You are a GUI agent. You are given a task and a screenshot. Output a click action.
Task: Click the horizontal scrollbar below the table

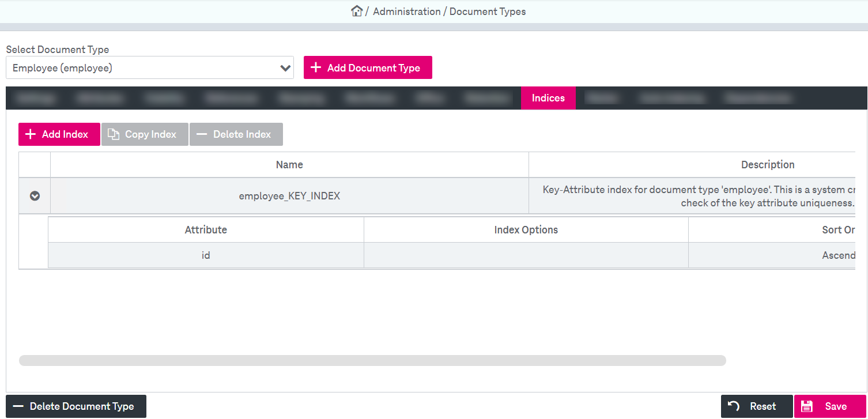[372, 361]
